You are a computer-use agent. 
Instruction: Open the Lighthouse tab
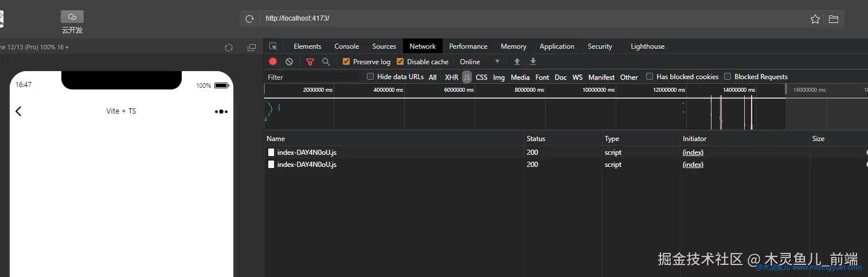[647, 46]
